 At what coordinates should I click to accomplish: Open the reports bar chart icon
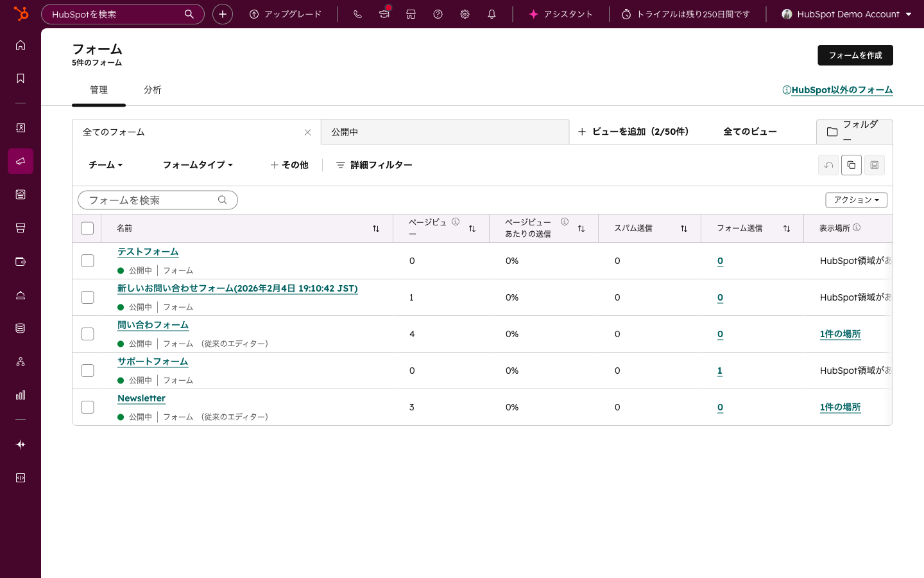[21, 395]
